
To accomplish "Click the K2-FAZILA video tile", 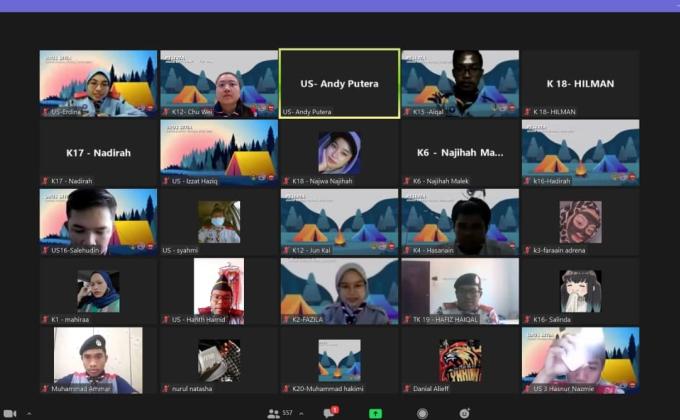I will [x=339, y=291].
